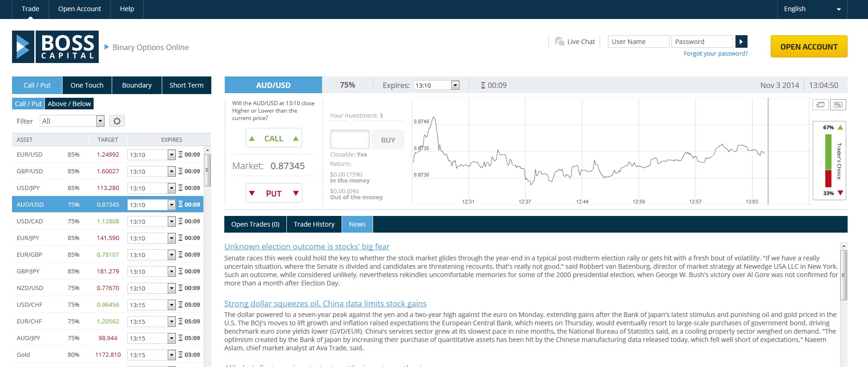Switch to One Touch tab
The image size is (868, 367).
(87, 85)
